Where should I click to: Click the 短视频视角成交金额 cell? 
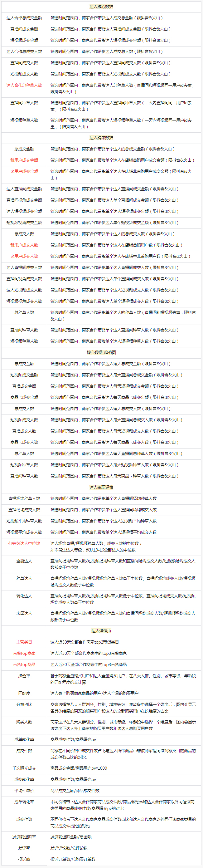tap(24, 223)
